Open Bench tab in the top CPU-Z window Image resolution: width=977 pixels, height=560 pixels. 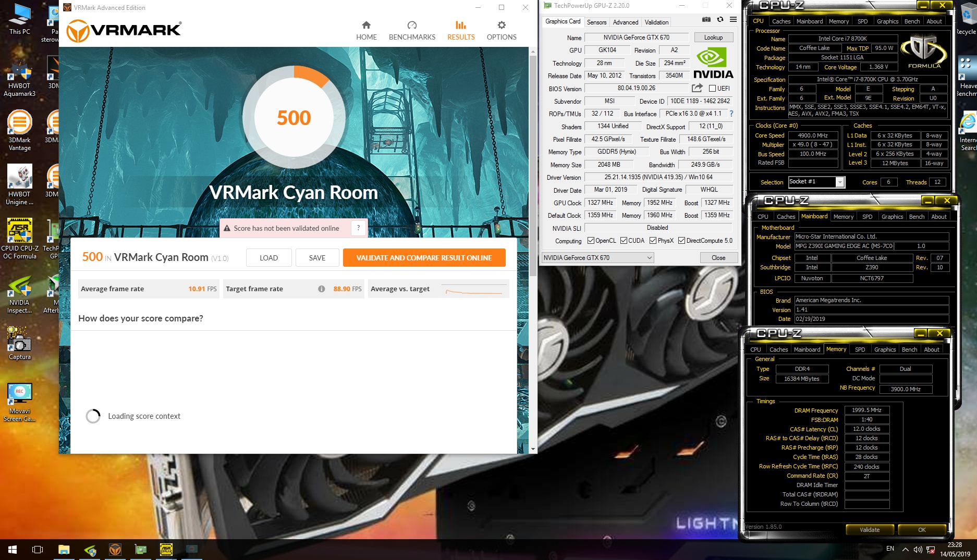coord(912,21)
